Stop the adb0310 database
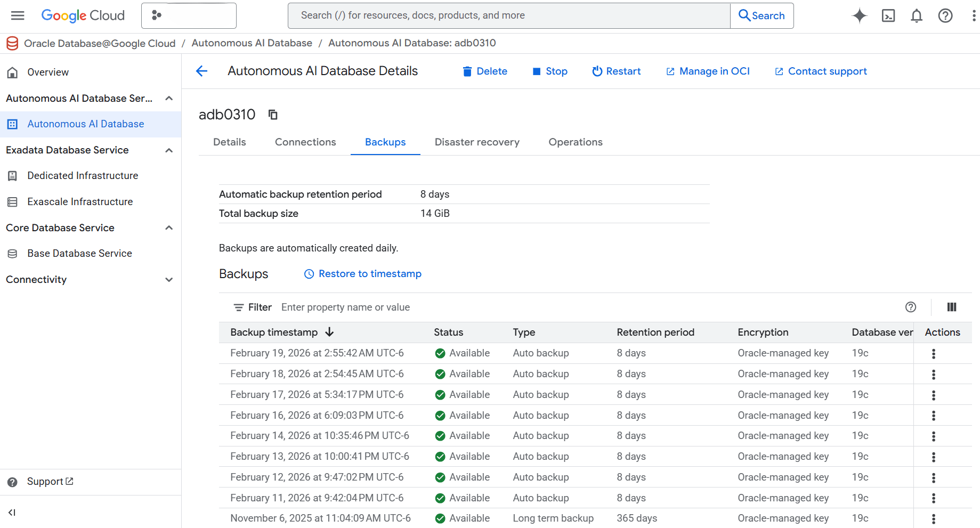This screenshot has height=528, width=980. 550,71
